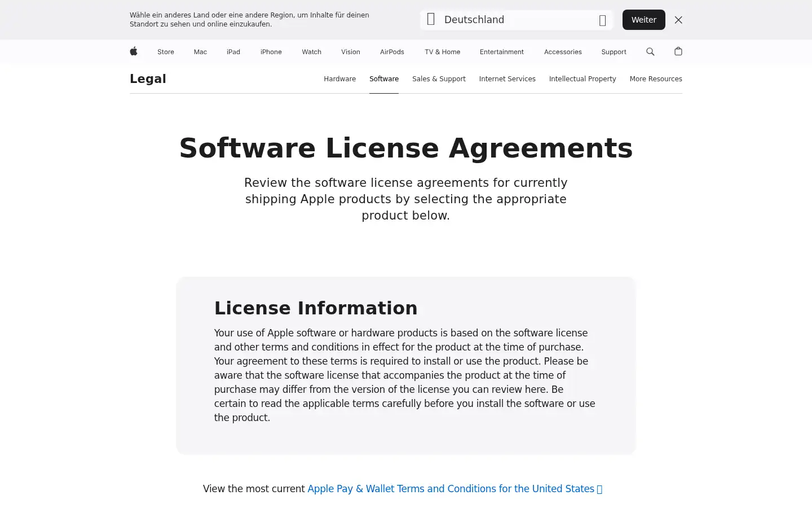The width and height of the screenshot is (812, 508).
Task: Open the Watch menu
Action: point(312,52)
